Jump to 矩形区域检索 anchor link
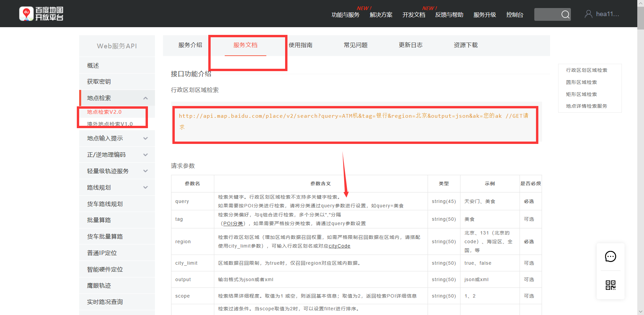 tap(581, 94)
